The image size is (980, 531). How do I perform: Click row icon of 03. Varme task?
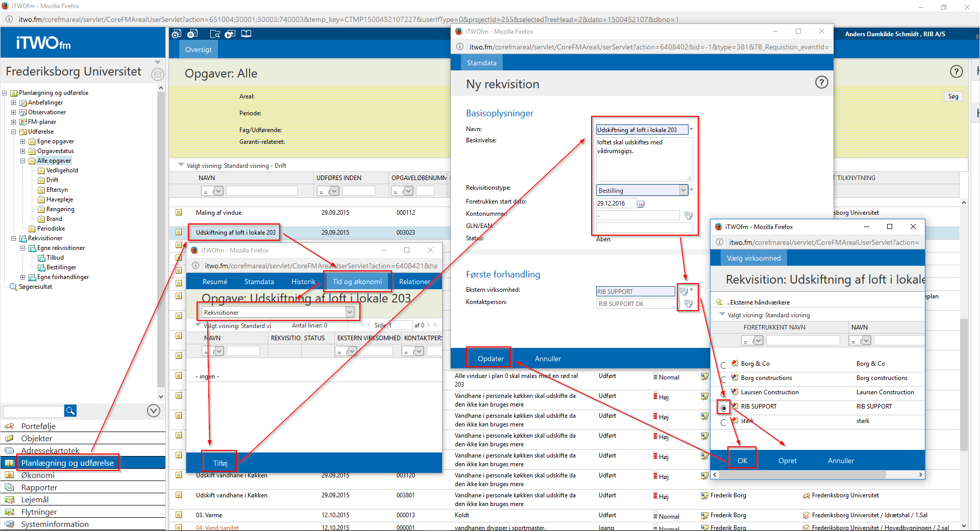coord(179,515)
